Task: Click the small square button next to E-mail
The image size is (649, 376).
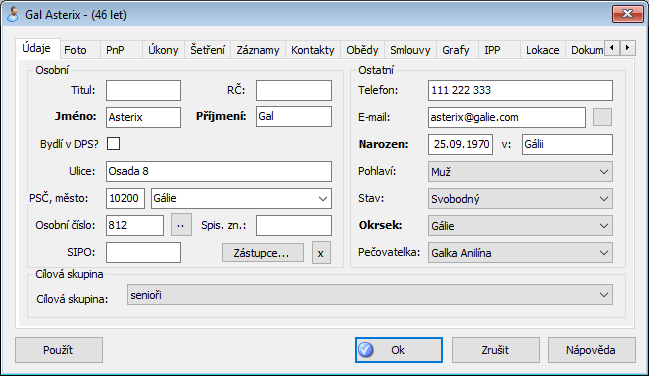Action: [602, 117]
